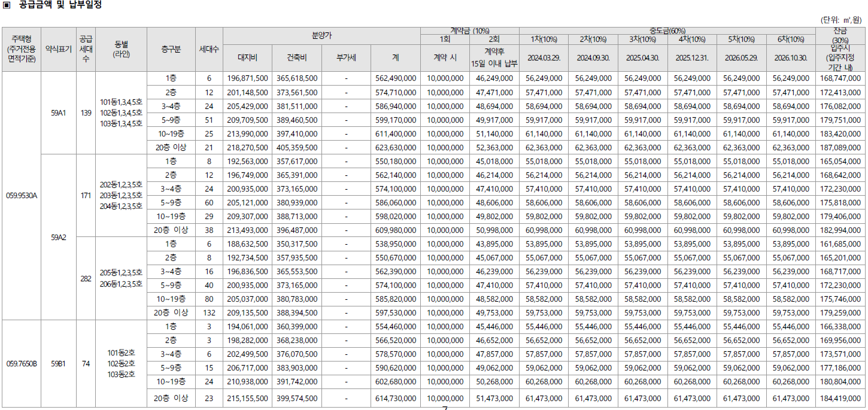Click supply count 139
This screenshot has height=410, width=868.
[x=86, y=113]
